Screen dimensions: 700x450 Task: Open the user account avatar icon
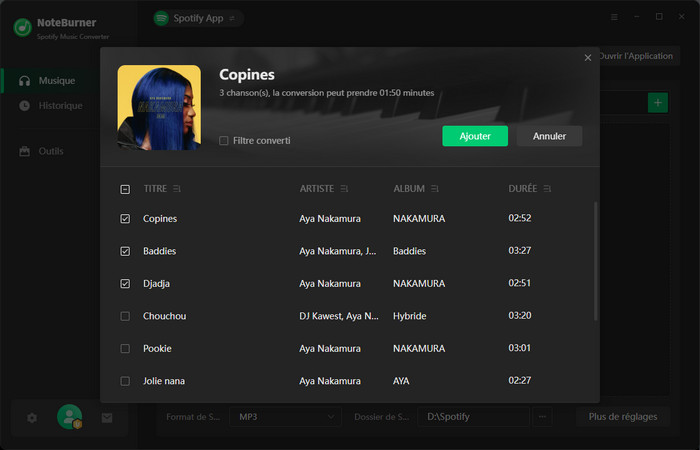[x=70, y=417]
